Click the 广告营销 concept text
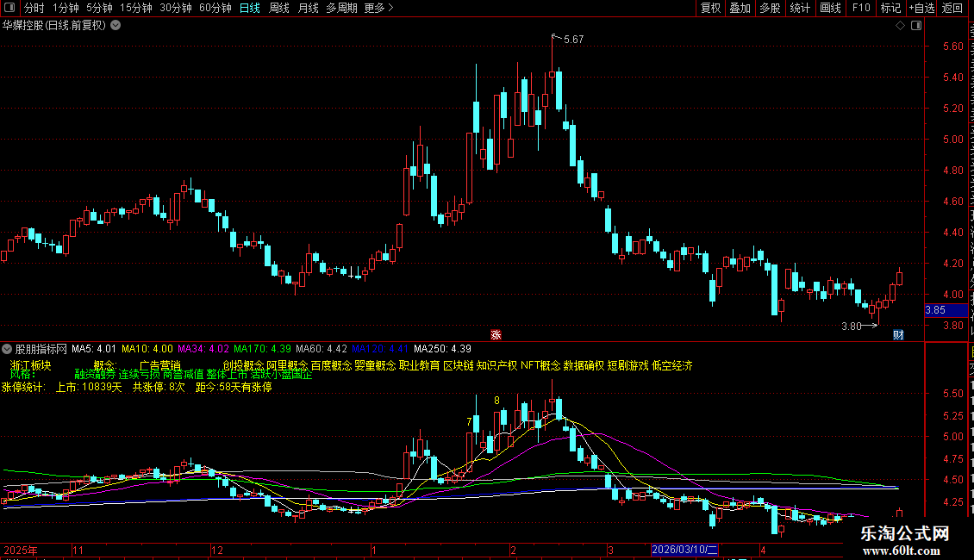 pos(160,365)
